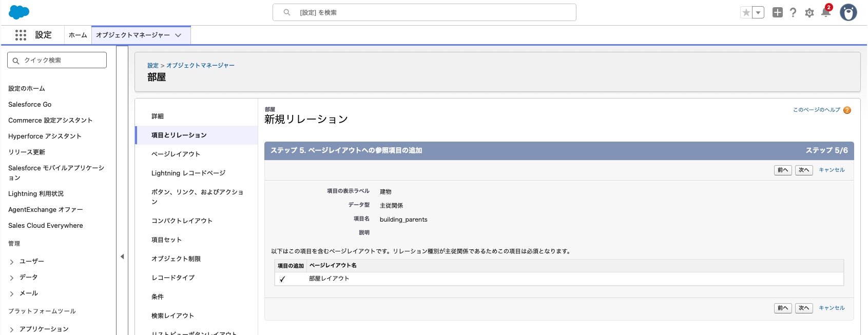Open Hyperforce アシスタント
868x335 pixels.
(45, 136)
